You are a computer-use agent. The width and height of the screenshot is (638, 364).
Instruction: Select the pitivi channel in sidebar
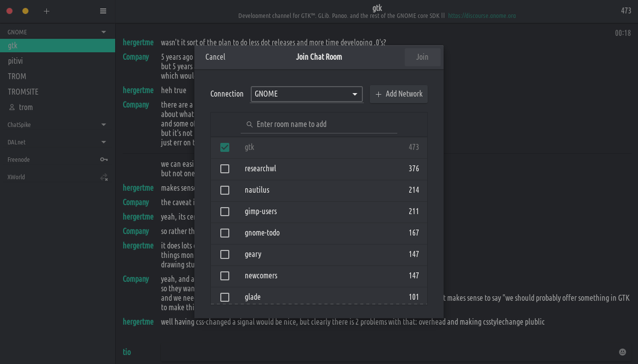15,61
